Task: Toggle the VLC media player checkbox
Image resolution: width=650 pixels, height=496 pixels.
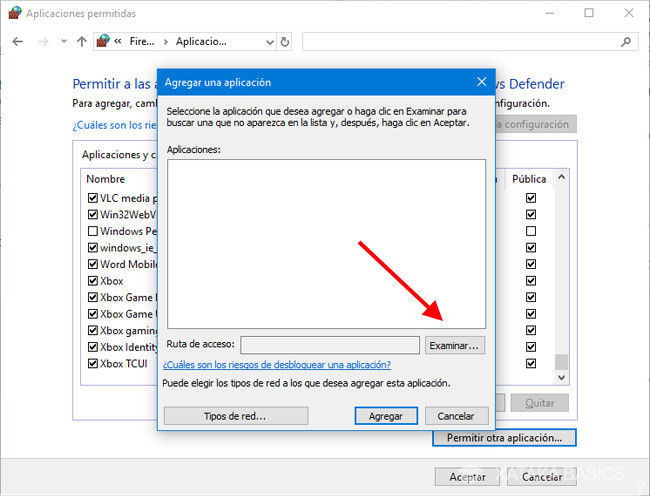Action: (93, 198)
